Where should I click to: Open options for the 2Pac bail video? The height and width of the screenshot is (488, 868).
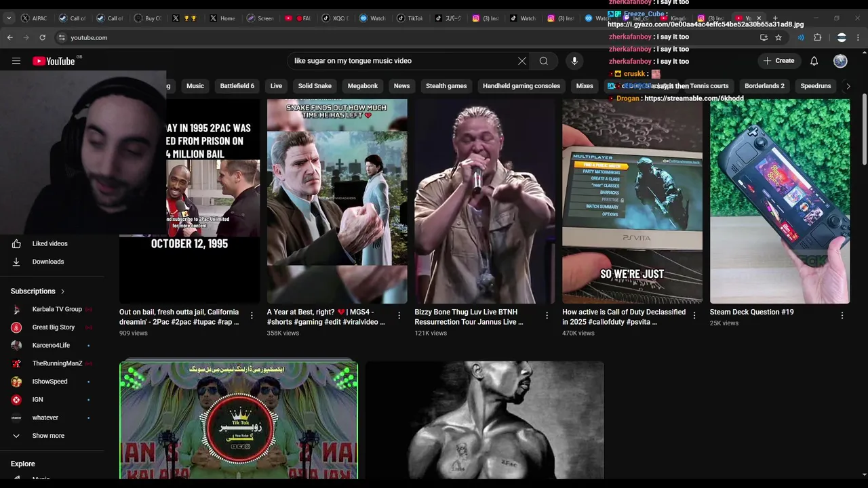click(x=252, y=315)
